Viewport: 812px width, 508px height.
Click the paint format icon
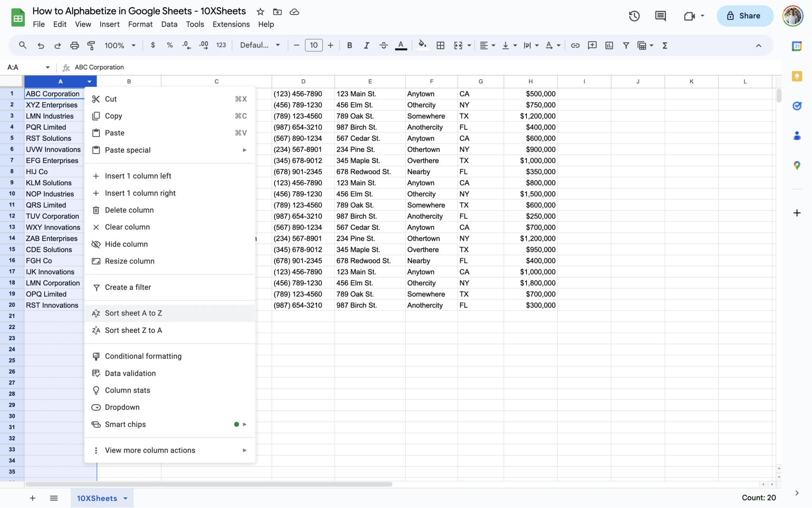tap(91, 45)
